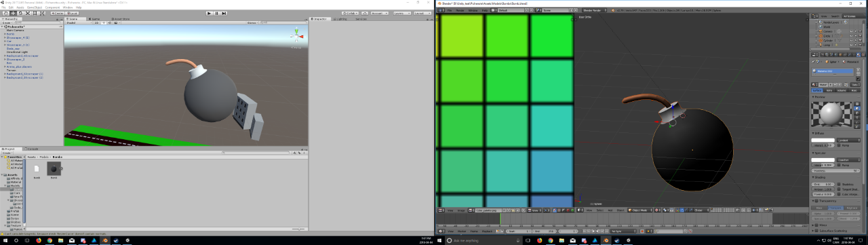Launch Chrome from left taskbar
The image size is (868, 245).
[50, 240]
